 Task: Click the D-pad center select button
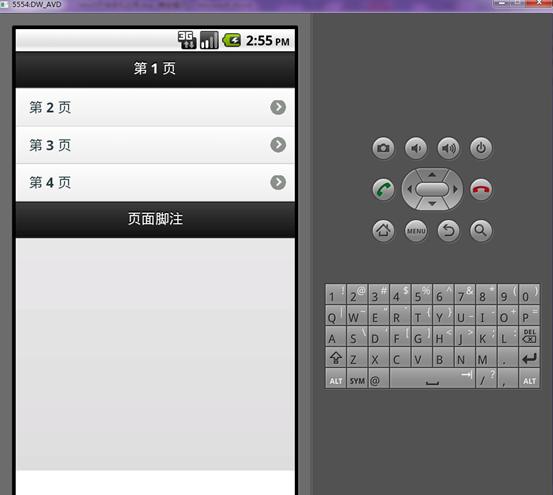[432, 189]
